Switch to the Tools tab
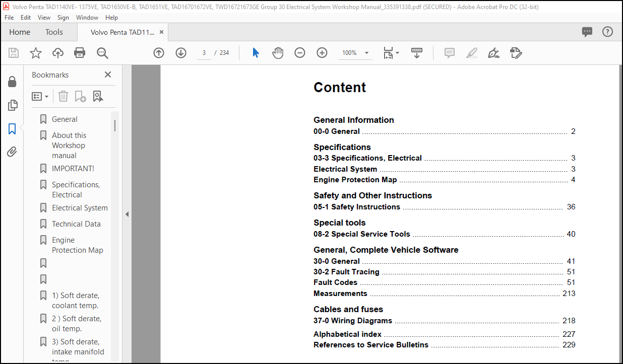This screenshot has width=623, height=364. click(x=54, y=32)
